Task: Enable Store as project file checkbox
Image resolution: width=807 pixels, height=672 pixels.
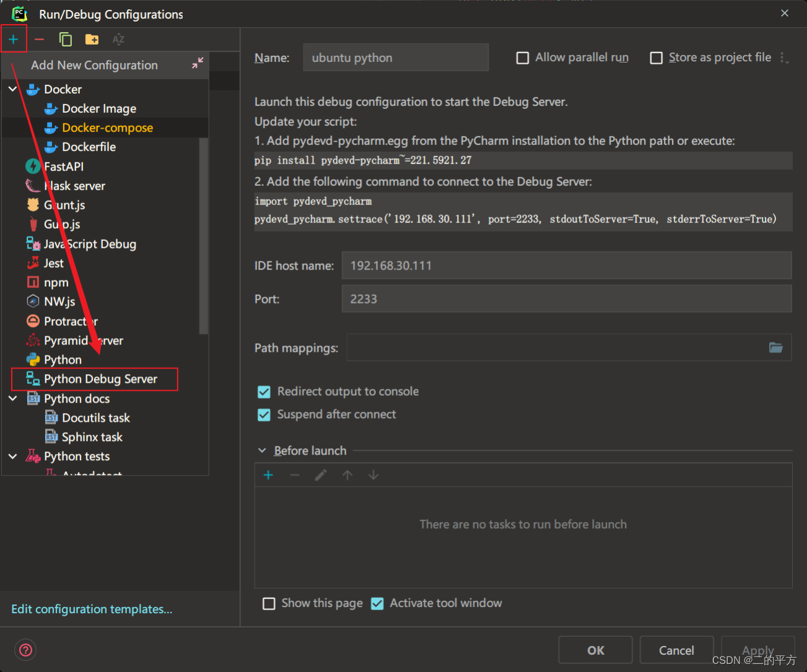Action: 657,58
